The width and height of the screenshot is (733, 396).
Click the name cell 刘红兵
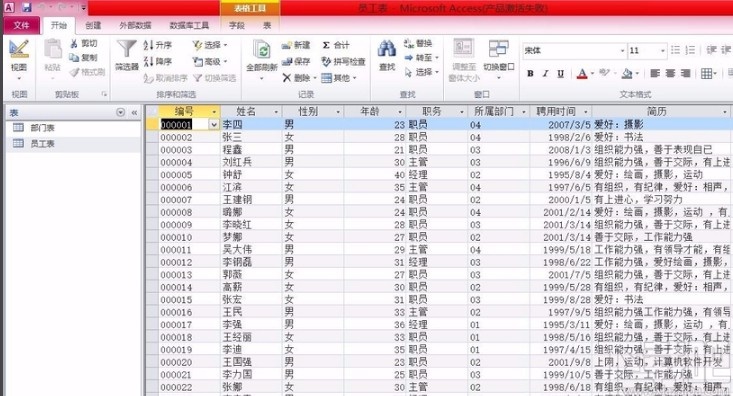coord(252,162)
